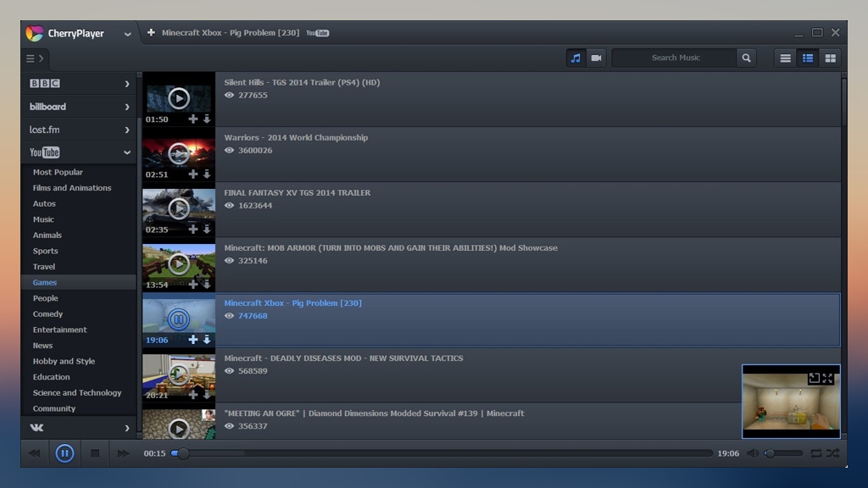868x488 pixels.
Task: Play Minecraft MOB ARMOR video thumbnail
Action: [178, 264]
